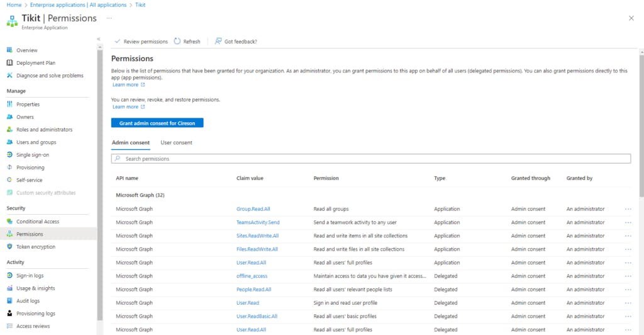Click the Search permissions field
This screenshot has width=644, height=335.
coord(371,159)
